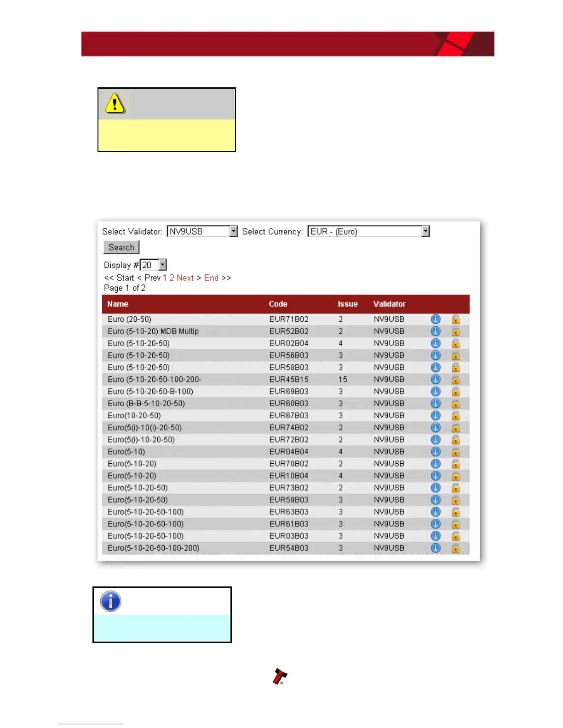Click lock icon for EUR67B03
The height and width of the screenshot is (728, 563).
tap(455, 415)
